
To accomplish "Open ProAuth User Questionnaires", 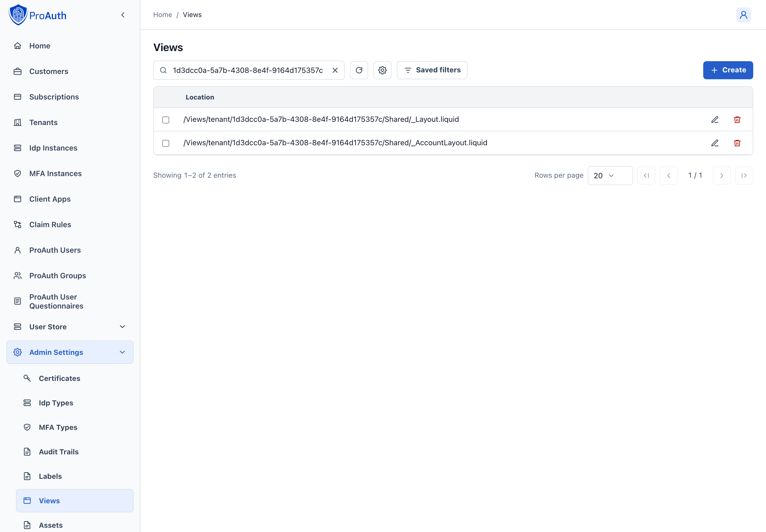I will point(70,301).
